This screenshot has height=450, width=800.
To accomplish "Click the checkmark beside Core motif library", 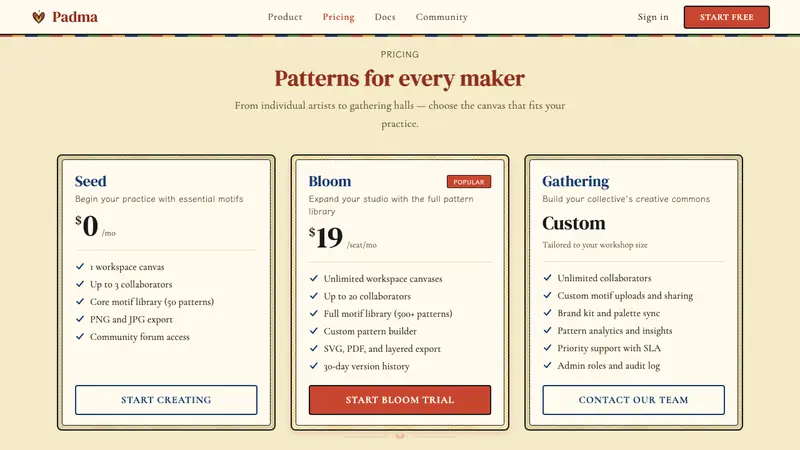I will click(80, 302).
